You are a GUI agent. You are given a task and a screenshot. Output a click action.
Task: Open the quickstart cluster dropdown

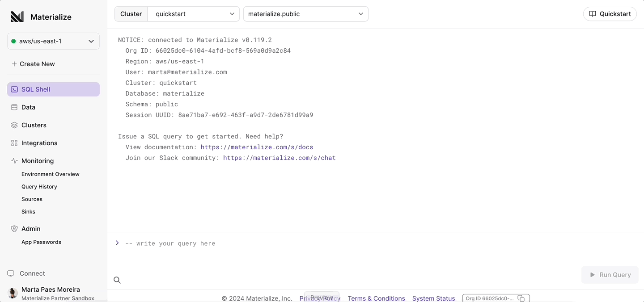(x=193, y=14)
